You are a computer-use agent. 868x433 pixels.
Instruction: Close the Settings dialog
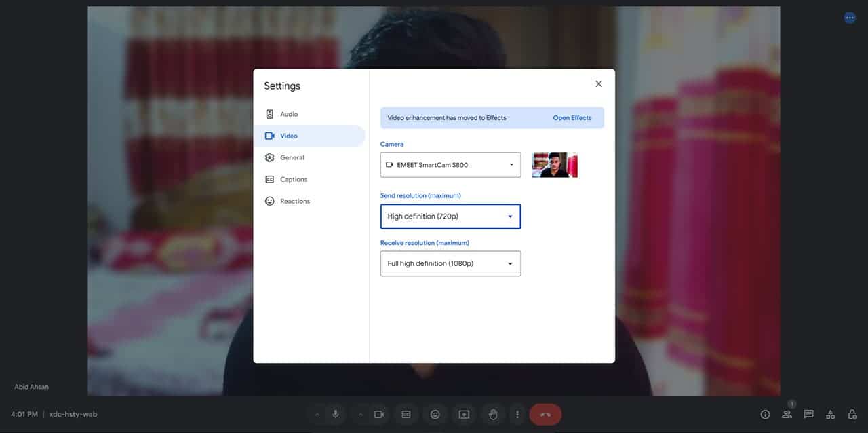point(598,84)
